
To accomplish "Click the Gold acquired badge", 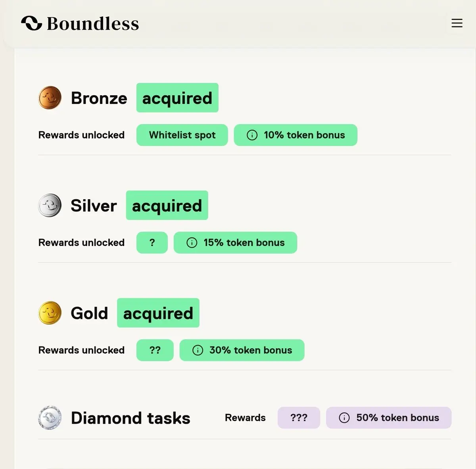I will pos(158,313).
